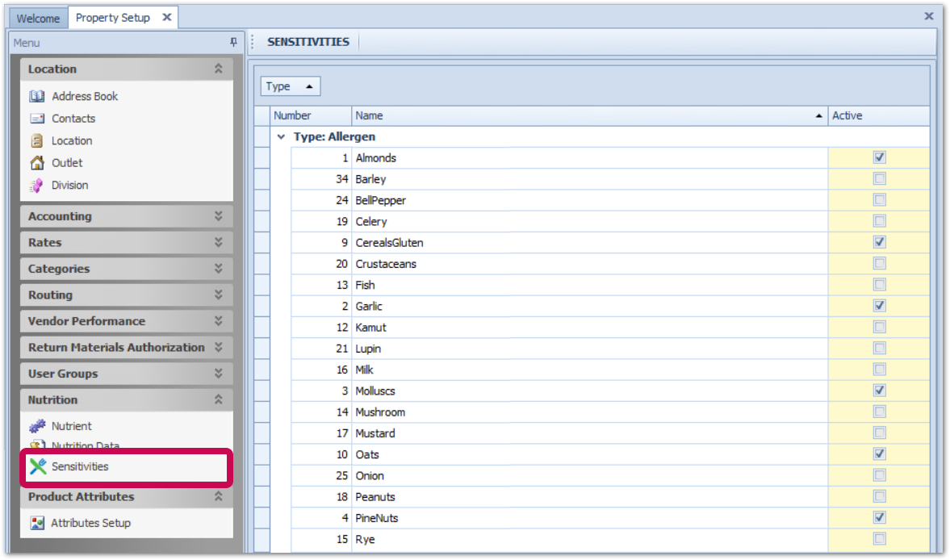The height and width of the screenshot is (560, 950).
Task: Open the Nutrient icon in Nutrition
Action: coord(37,426)
